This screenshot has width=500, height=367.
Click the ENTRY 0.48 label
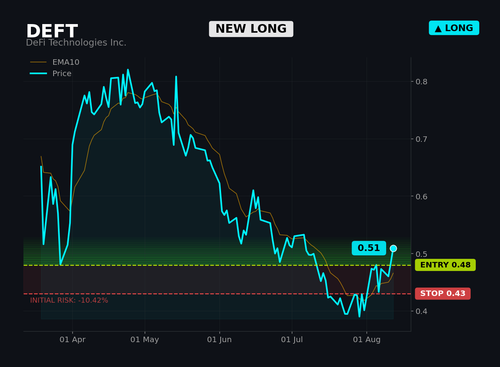point(445,265)
